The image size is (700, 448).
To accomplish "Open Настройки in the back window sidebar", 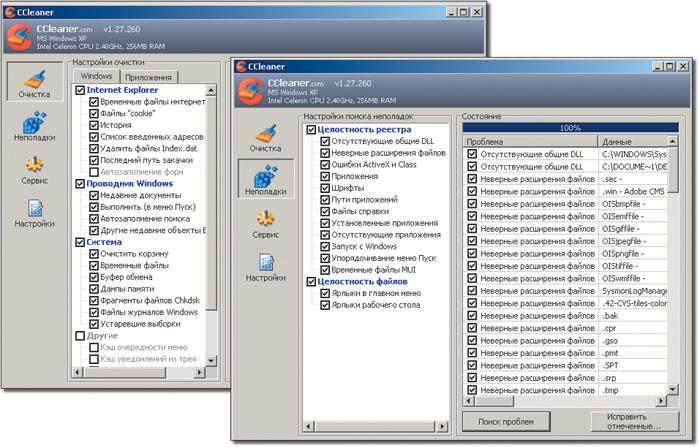I will tap(34, 213).
